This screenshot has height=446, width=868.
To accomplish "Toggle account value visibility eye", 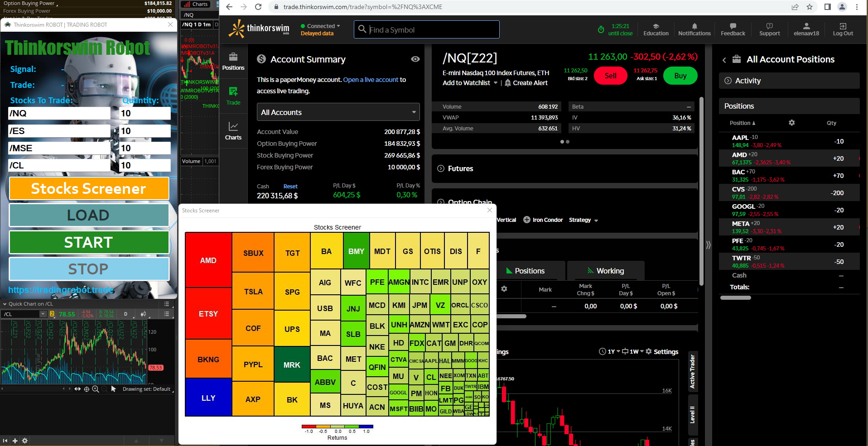I will click(415, 59).
